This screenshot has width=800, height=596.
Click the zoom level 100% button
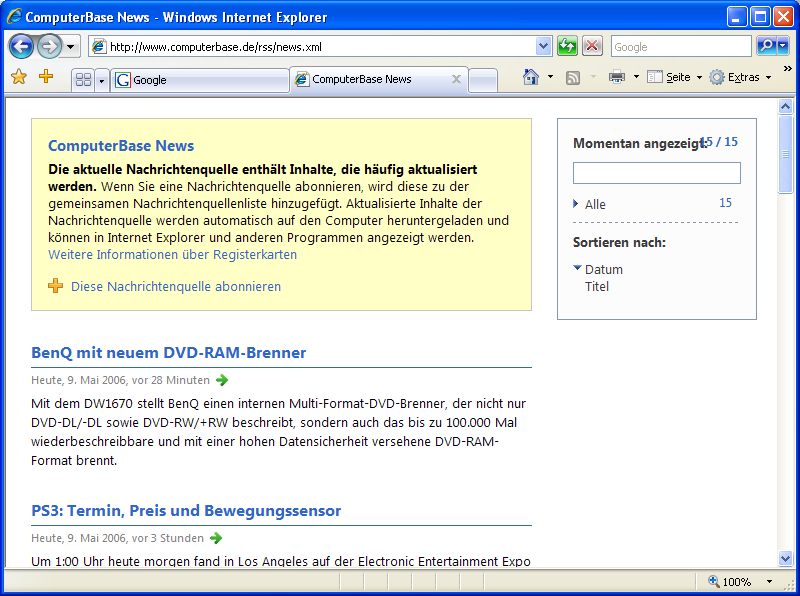pos(730,582)
